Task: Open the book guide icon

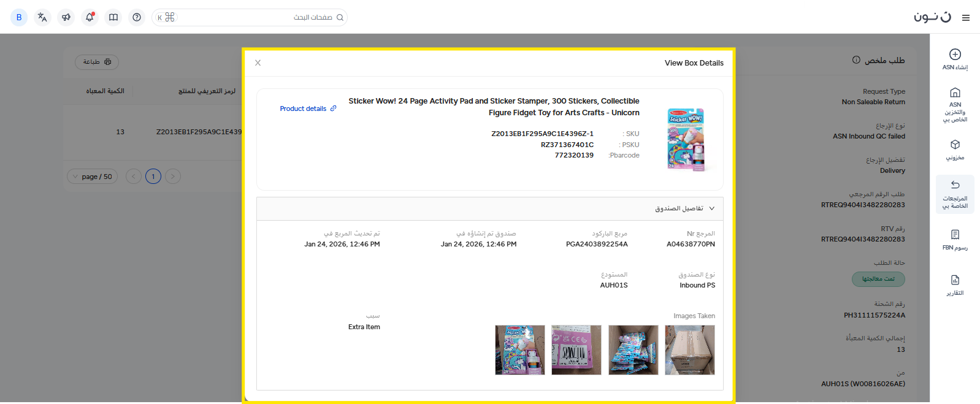Action: click(113, 17)
